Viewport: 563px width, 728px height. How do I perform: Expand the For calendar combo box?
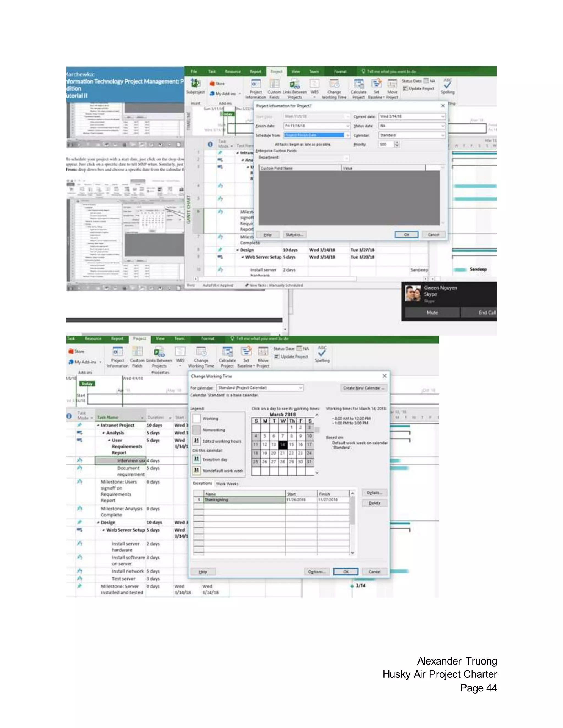(x=300, y=388)
